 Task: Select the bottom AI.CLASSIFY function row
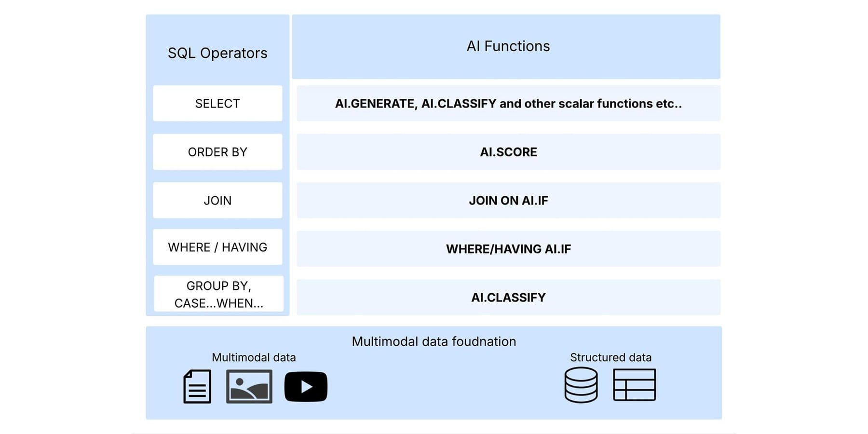[x=508, y=298]
